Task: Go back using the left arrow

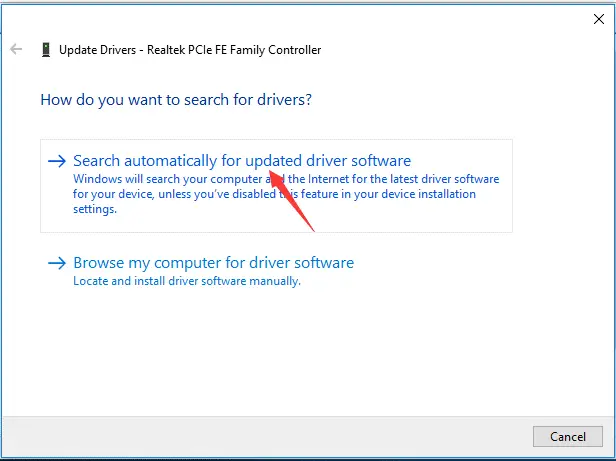Action: (16, 50)
